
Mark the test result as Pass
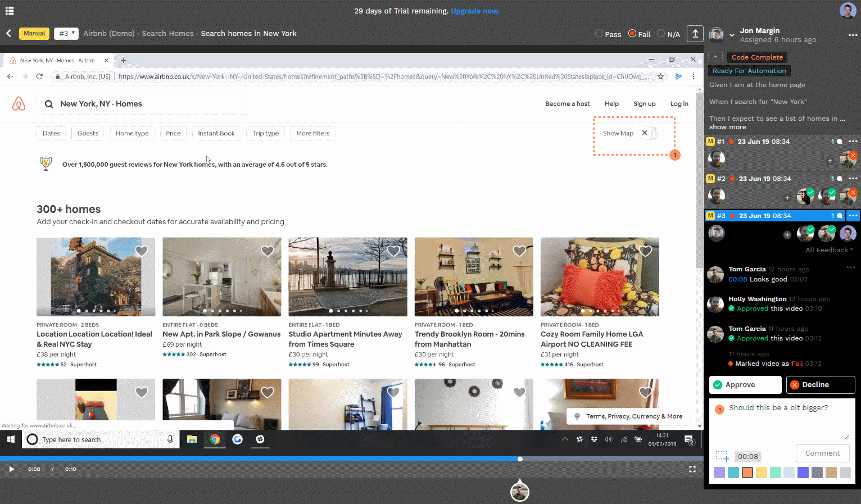(x=599, y=34)
